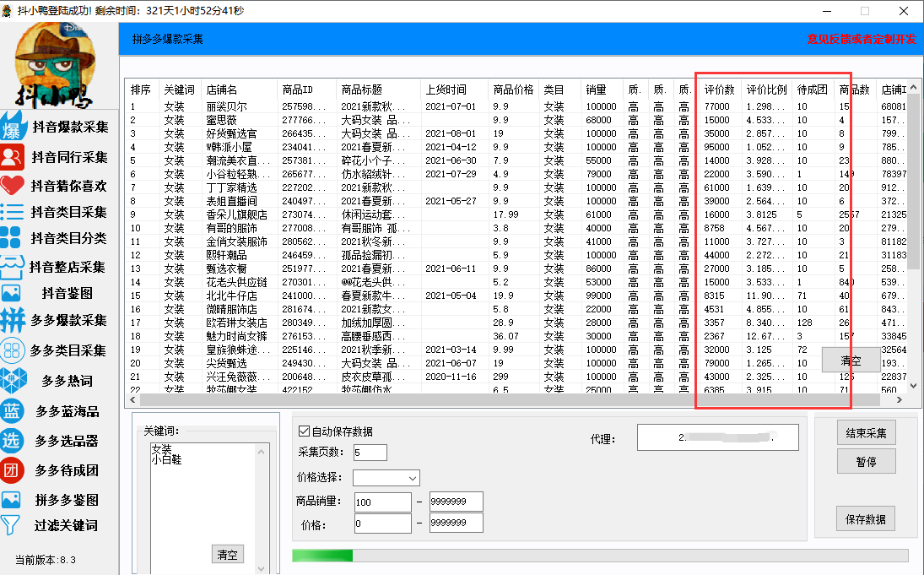Screen dimensions: 924x575
Task: Open 抖音同行采集 from the sidebar
Action: coord(12,156)
